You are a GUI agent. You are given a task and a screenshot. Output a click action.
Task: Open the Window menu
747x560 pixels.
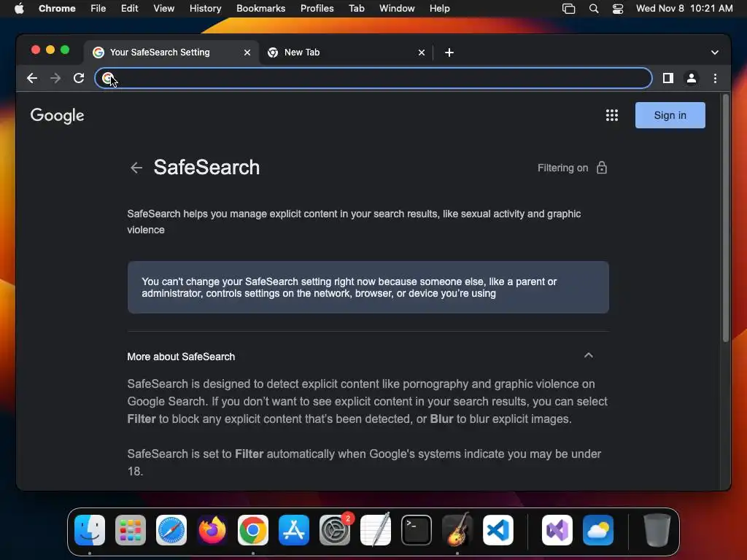point(397,9)
